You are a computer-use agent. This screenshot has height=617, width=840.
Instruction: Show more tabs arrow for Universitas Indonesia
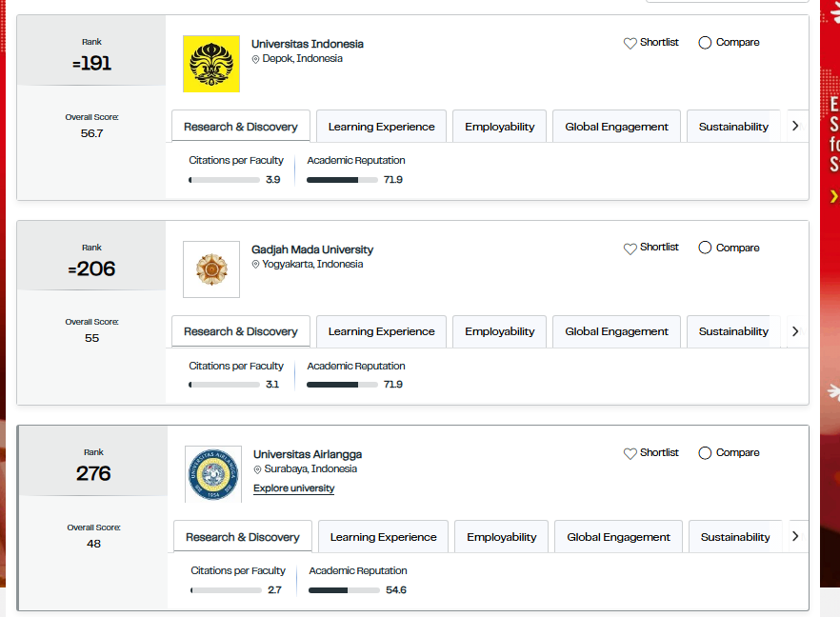point(795,126)
